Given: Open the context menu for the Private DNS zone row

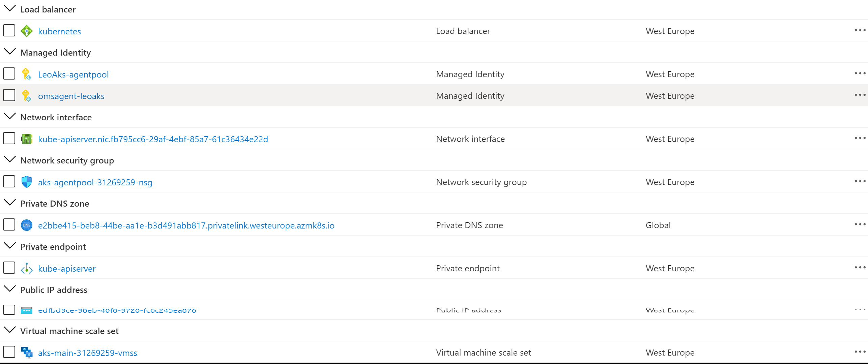Looking at the screenshot, I should [x=860, y=224].
